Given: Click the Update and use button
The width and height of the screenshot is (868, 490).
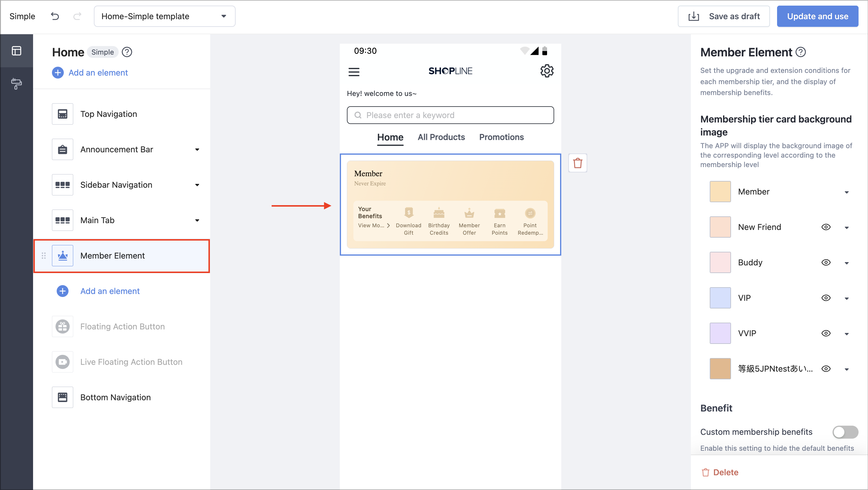Looking at the screenshot, I should [818, 16].
